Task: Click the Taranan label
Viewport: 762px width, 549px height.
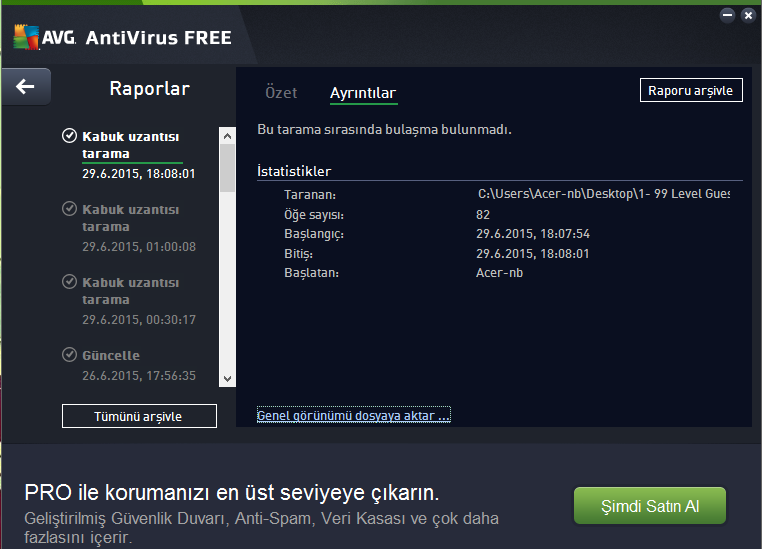Action: [x=310, y=195]
